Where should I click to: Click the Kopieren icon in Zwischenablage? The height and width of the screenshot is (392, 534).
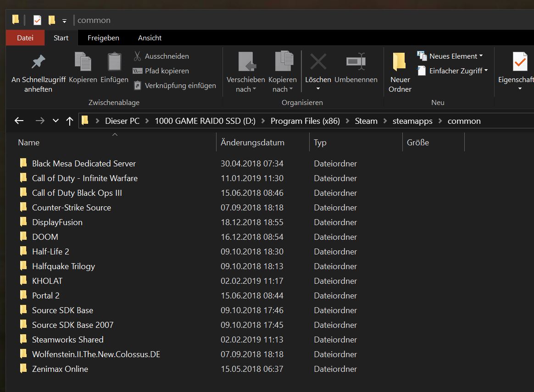tap(83, 61)
